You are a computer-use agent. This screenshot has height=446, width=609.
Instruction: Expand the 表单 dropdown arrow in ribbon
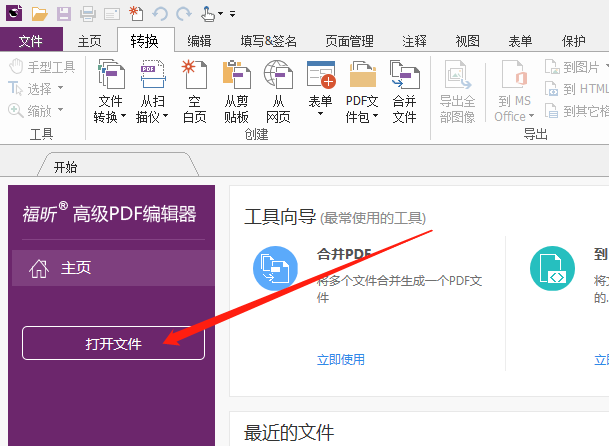click(x=320, y=114)
